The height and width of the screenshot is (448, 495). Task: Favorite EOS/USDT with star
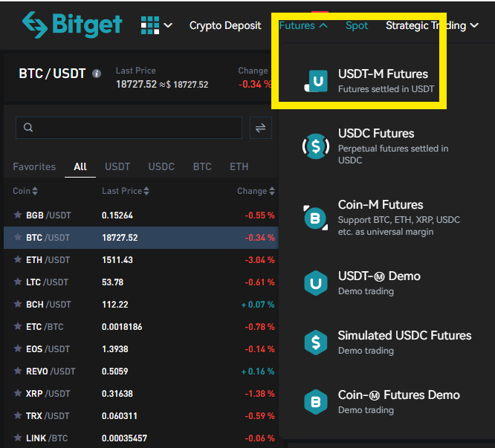pos(18,348)
